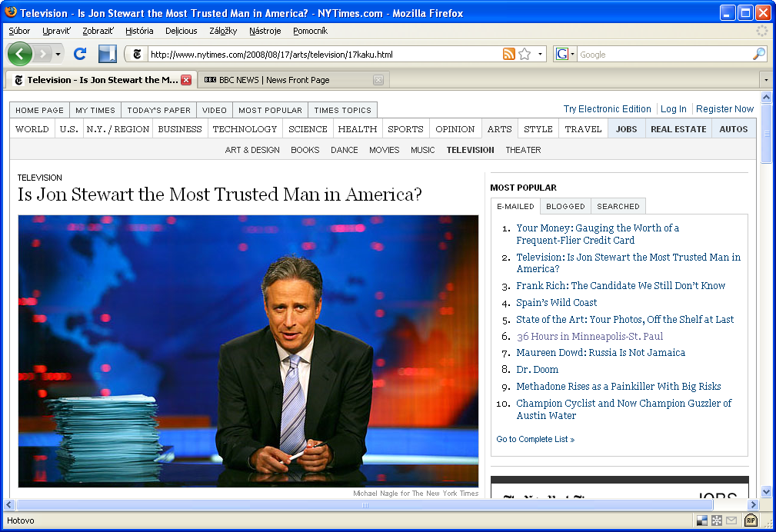Open the REAL ESTATE section link
This screenshot has height=532, width=776.
tap(678, 129)
